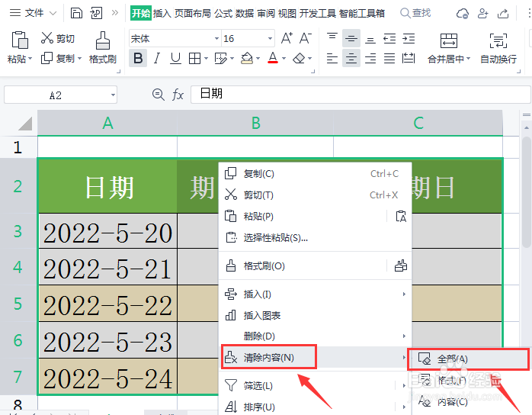This screenshot has height=415, width=532.
Task: Choose 插入图表 in context menu
Action: click(315, 316)
